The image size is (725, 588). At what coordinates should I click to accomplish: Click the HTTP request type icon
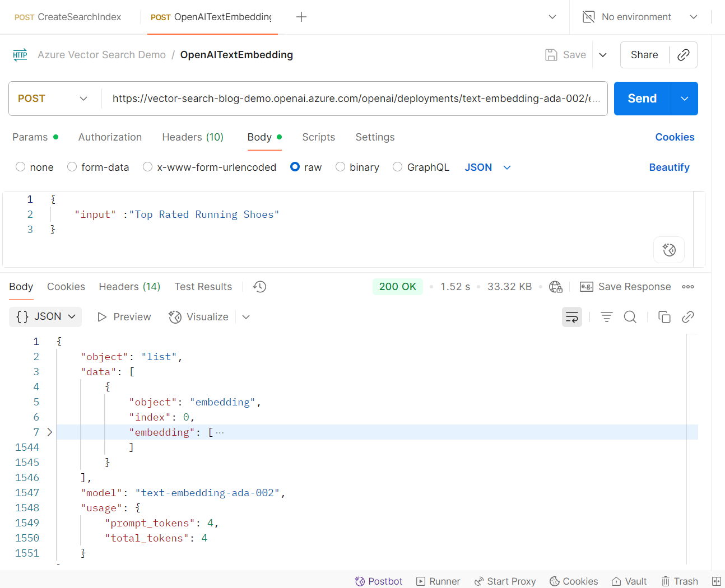coord(20,55)
